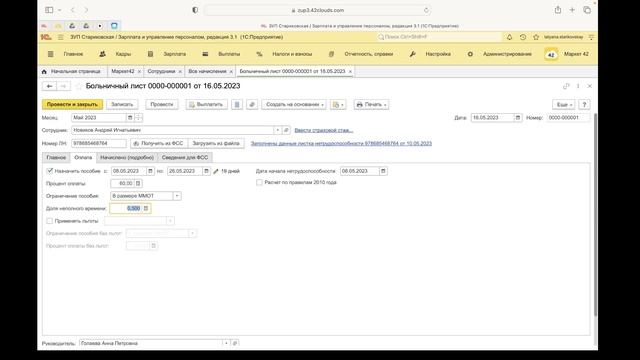Open Печать dropdown menu
The width and height of the screenshot is (640, 360).
(371, 104)
